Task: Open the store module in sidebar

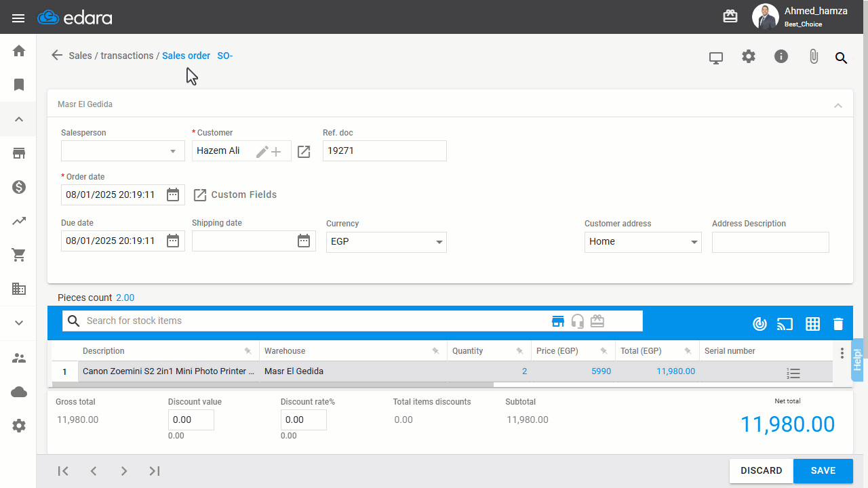Action: coord(19,153)
